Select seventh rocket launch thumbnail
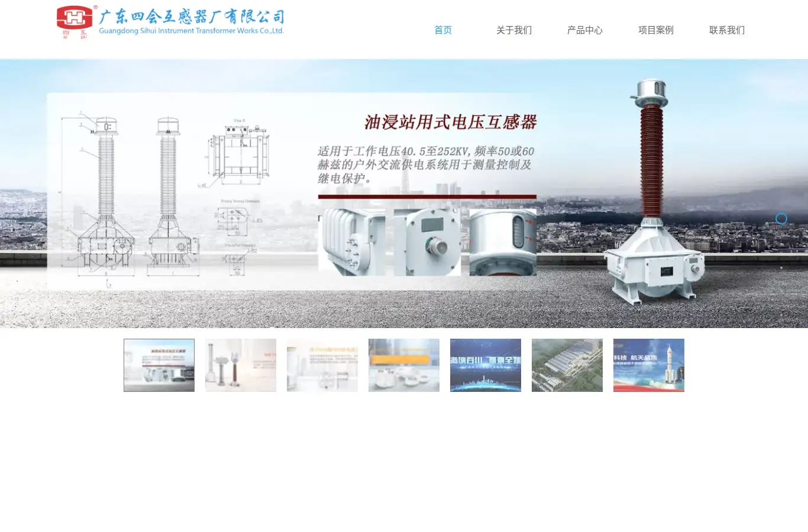The image size is (808, 532). pyautogui.click(x=649, y=365)
